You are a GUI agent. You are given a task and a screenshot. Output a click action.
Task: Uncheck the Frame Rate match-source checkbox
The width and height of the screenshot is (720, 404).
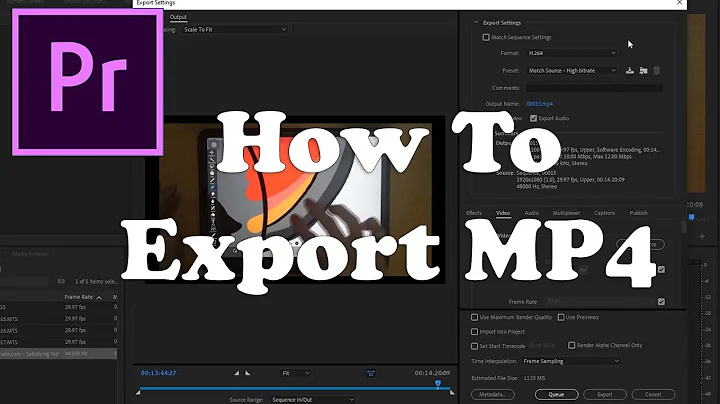point(661,302)
